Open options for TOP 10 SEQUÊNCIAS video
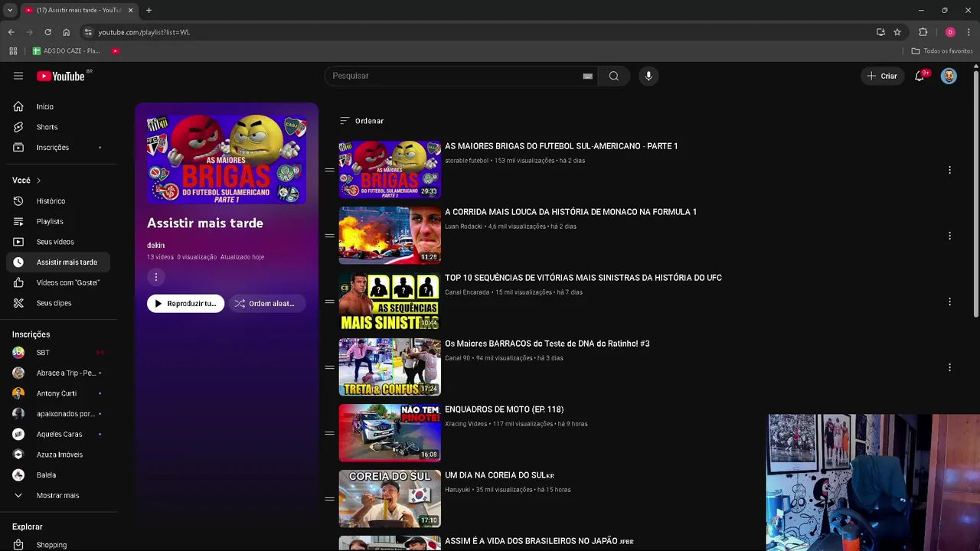This screenshot has height=551, width=980. pos(949,302)
